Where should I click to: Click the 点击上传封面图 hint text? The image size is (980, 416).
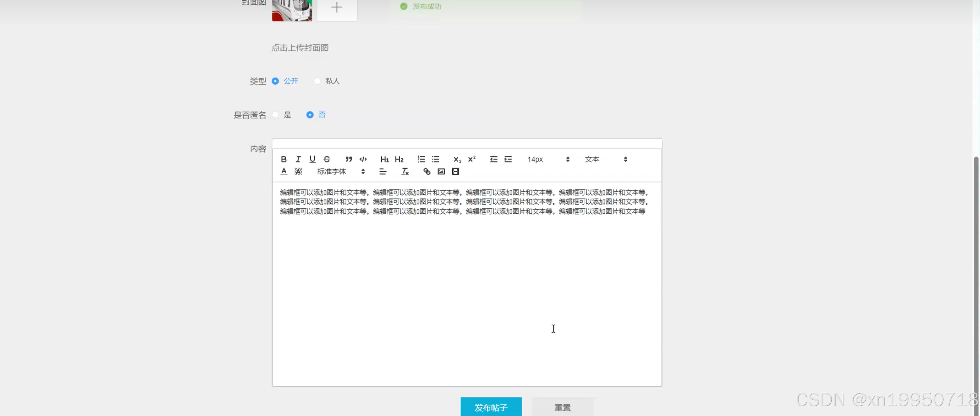coord(300,48)
